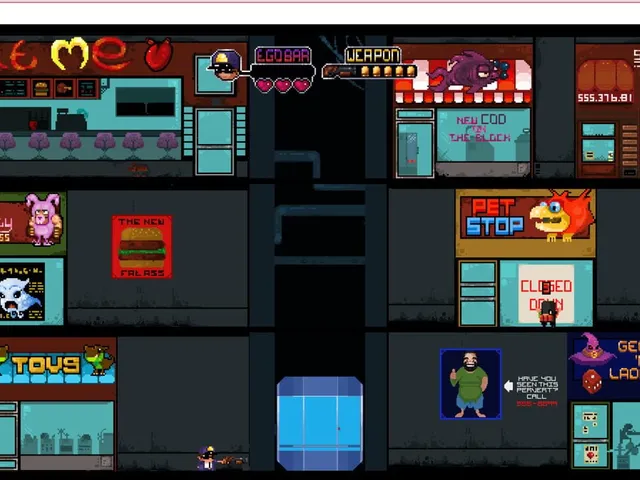Click the toy shop window with city skyline
Viewport: 640px width, 480px height.
click(x=67, y=428)
